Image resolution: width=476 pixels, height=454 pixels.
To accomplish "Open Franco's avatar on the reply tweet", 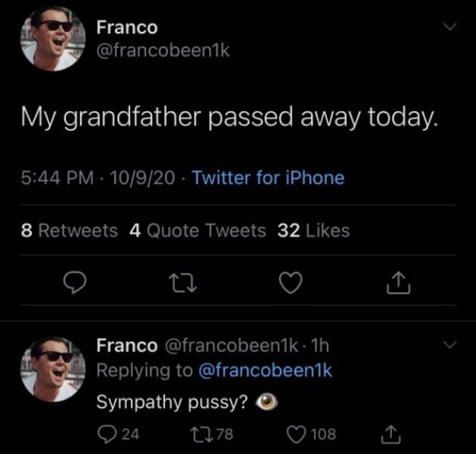I will coord(52,368).
